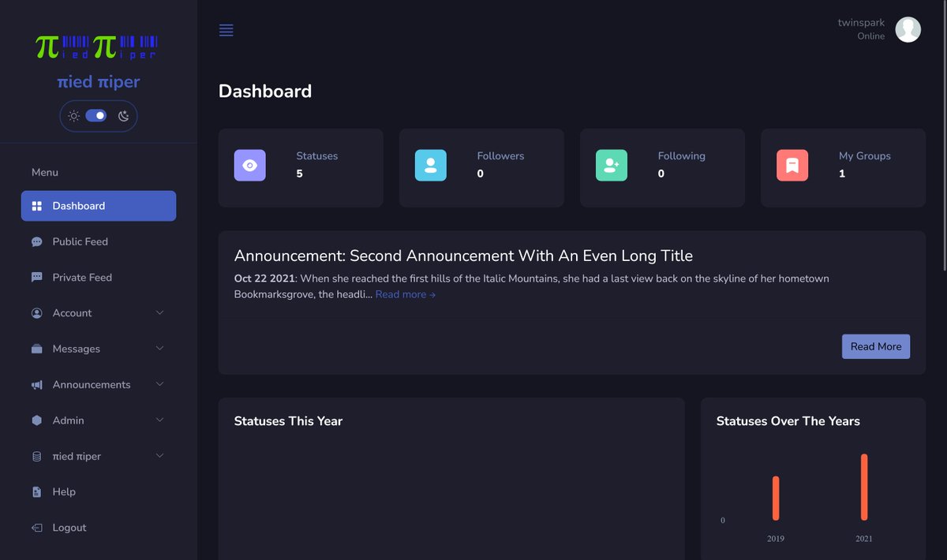Expand the Announcements submenu chevron
Viewport: 947px width, 560px height.
[x=159, y=384]
